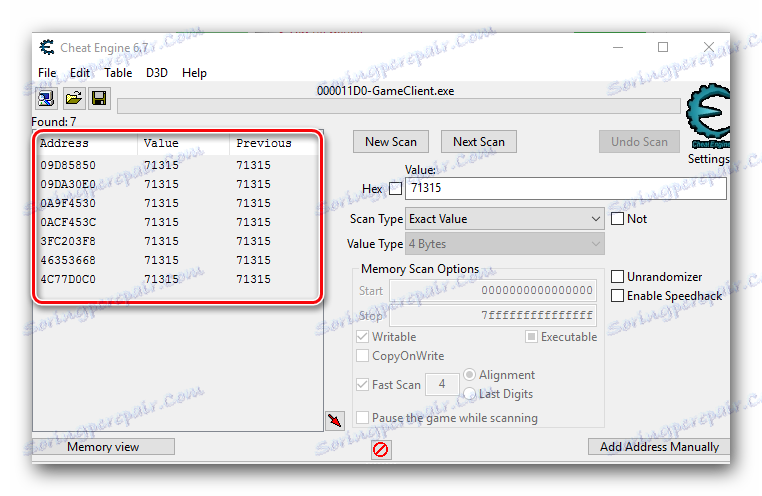Screen dimensions: 762x496
Task: Check Pause the game while scanning
Action: point(362,417)
